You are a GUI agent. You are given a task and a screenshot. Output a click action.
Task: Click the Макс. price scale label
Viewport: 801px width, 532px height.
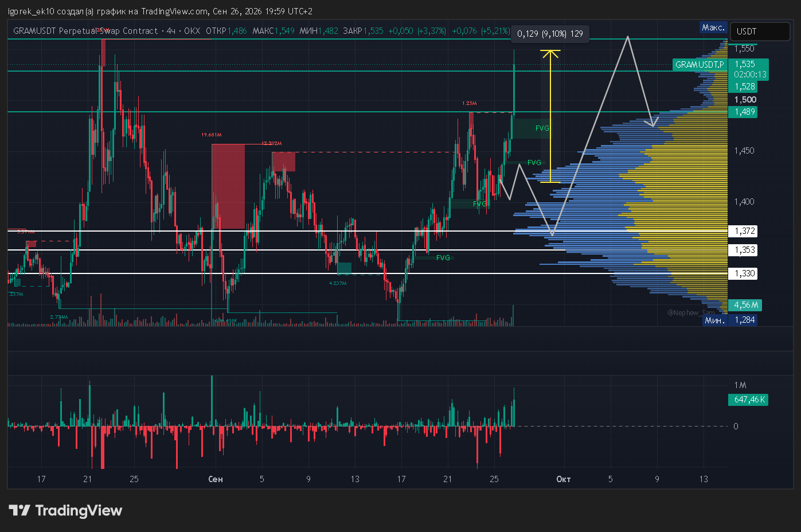click(x=713, y=28)
